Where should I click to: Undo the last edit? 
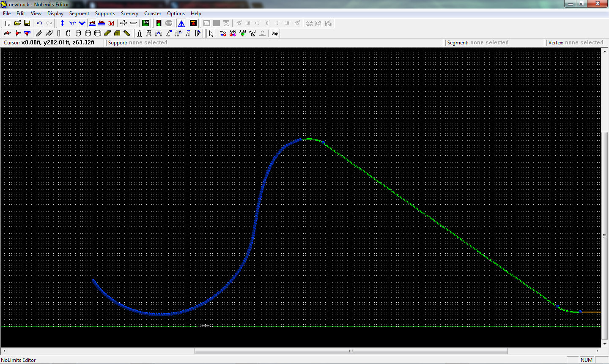[39, 23]
